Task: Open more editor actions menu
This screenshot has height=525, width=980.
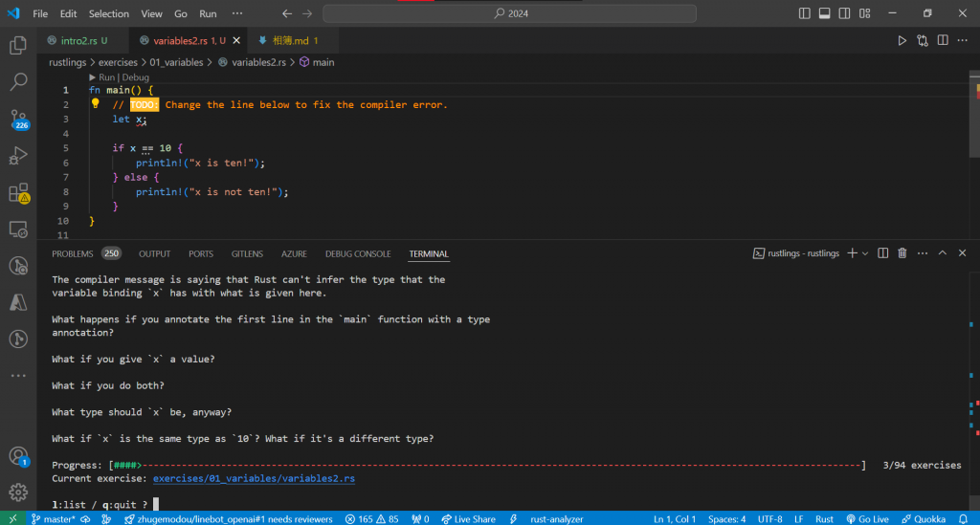Action: [963, 40]
